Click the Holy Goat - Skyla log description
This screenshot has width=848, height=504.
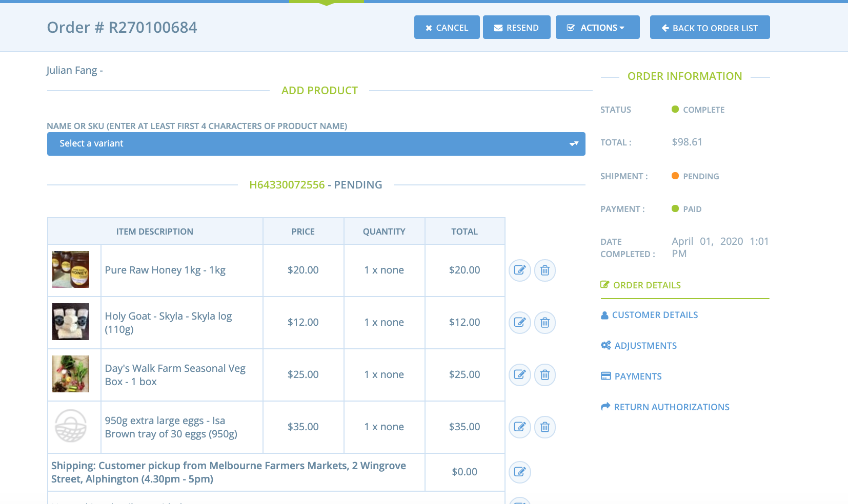coord(168,323)
